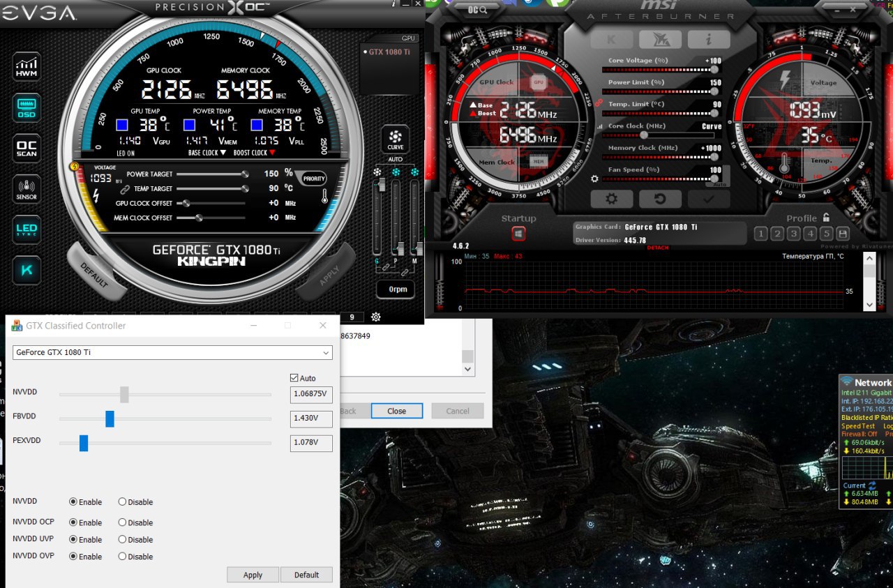Viewport: 893px width, 588px height.
Task: Toggle the profile lock icon in Afterburner
Action: point(826,218)
